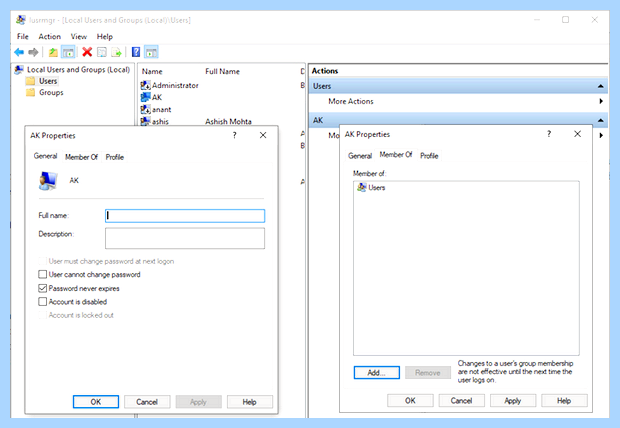Click the ? help button in left dialog
Viewport: 620px width, 428px height.
(234, 135)
